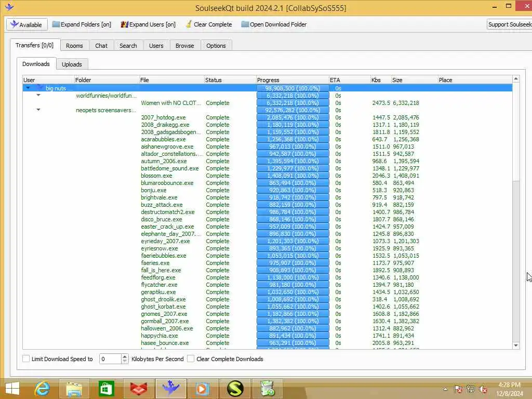
Task: Click the Expand Folders folder icon
Action: pos(56,24)
